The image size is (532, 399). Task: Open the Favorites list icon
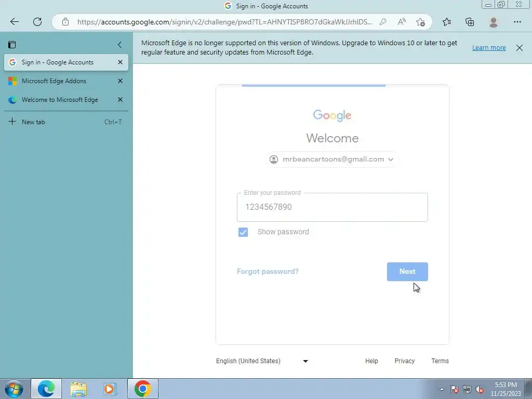pyautogui.click(x=447, y=22)
